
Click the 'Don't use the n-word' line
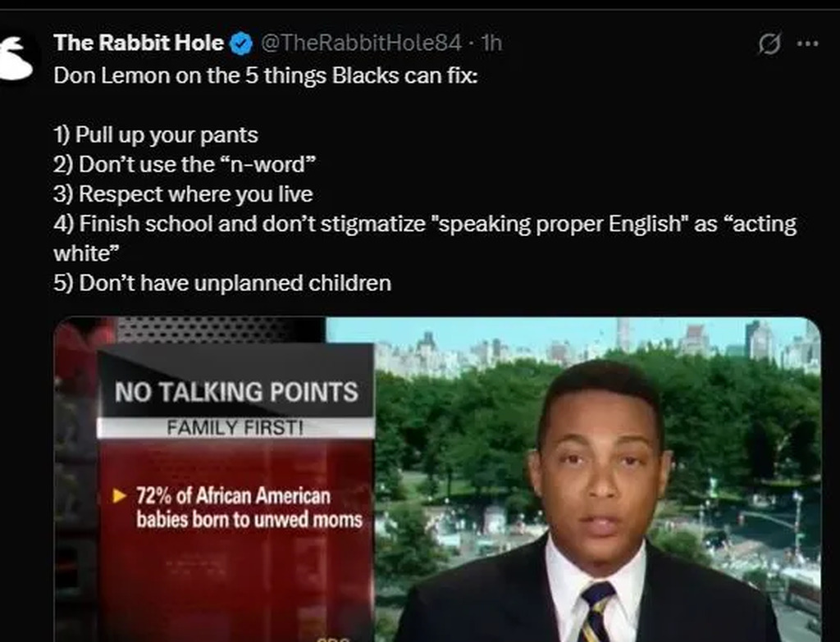185,164
